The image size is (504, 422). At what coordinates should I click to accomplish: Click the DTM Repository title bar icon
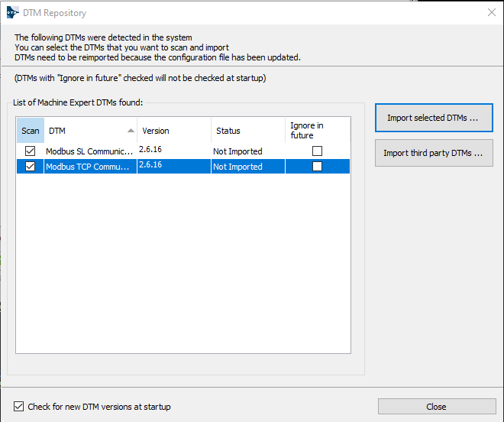pyautogui.click(x=12, y=12)
